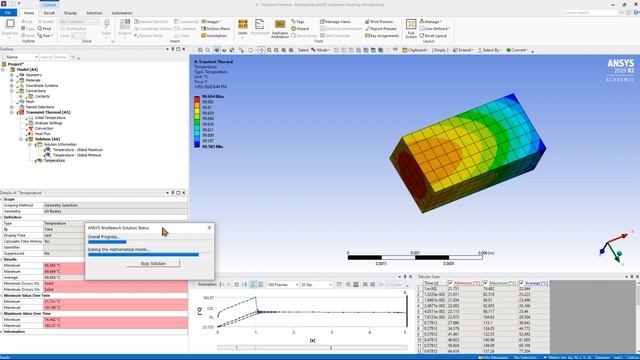640x360 pixels.
Task: Click the red color band in legend
Action: [197, 99]
